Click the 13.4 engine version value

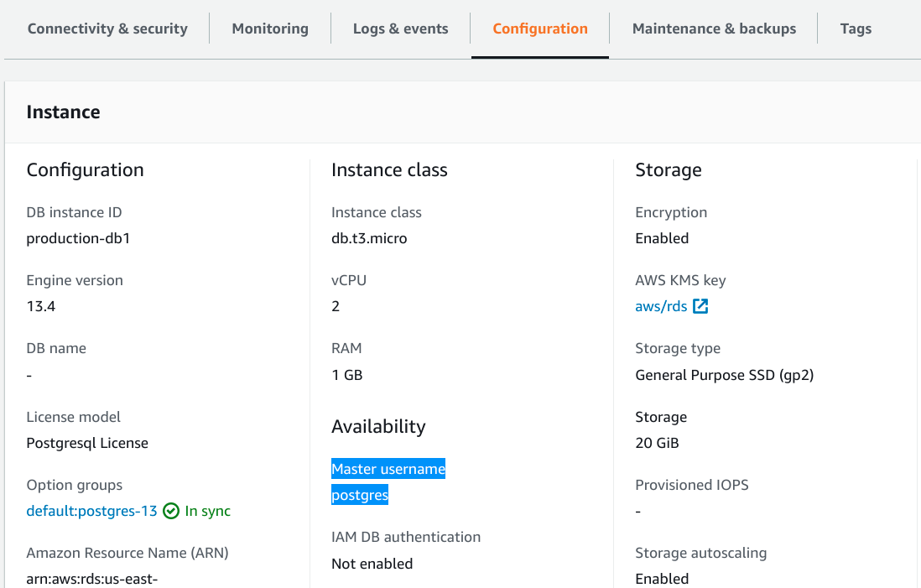[x=41, y=306]
